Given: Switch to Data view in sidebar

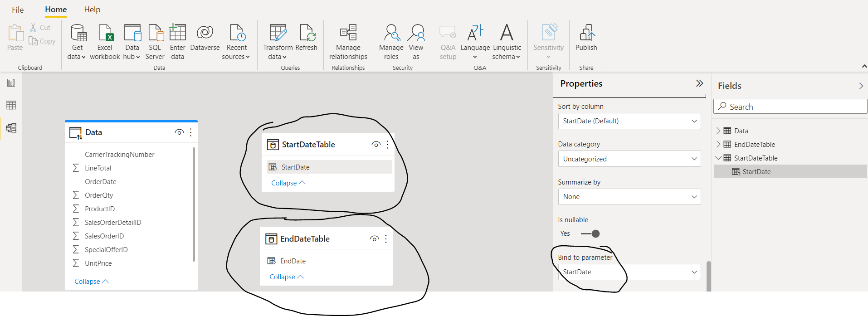Looking at the screenshot, I should (11, 105).
